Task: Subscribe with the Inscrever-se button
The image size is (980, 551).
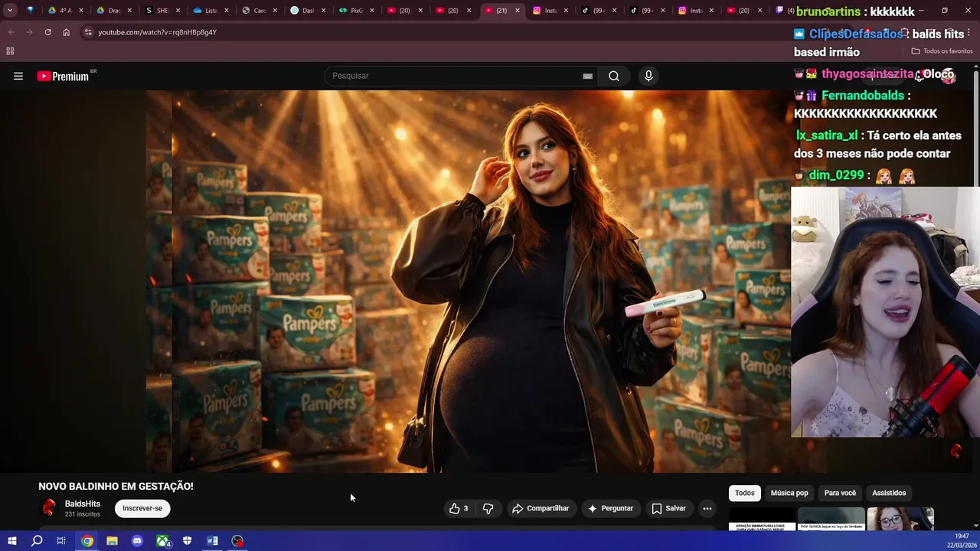Action: (142, 508)
